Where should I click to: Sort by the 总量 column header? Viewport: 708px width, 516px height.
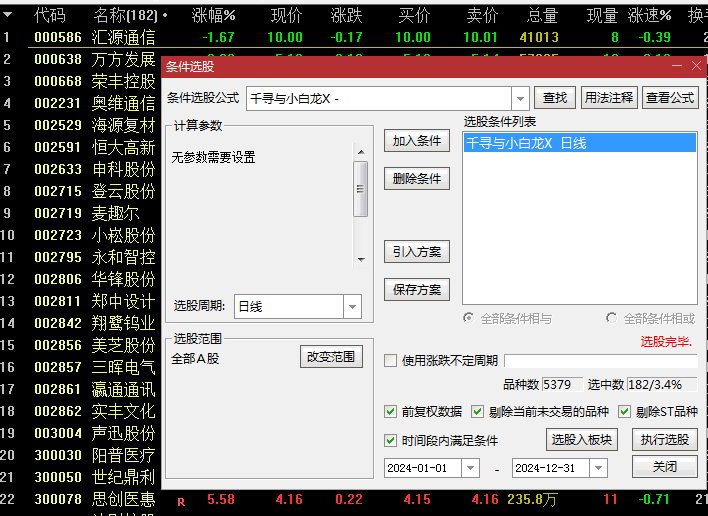[x=542, y=16]
